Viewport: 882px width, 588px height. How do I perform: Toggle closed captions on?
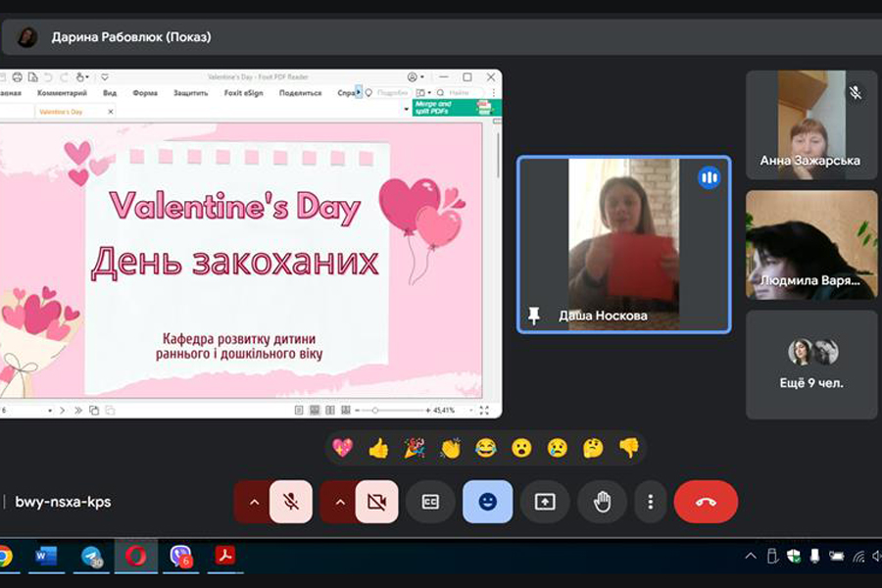430,502
